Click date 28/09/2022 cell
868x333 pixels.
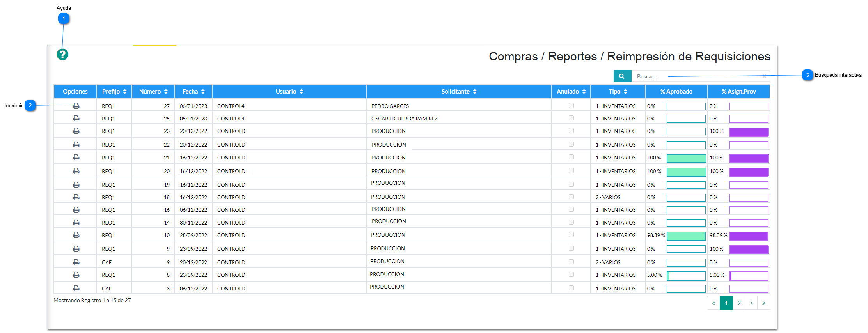[193, 235]
